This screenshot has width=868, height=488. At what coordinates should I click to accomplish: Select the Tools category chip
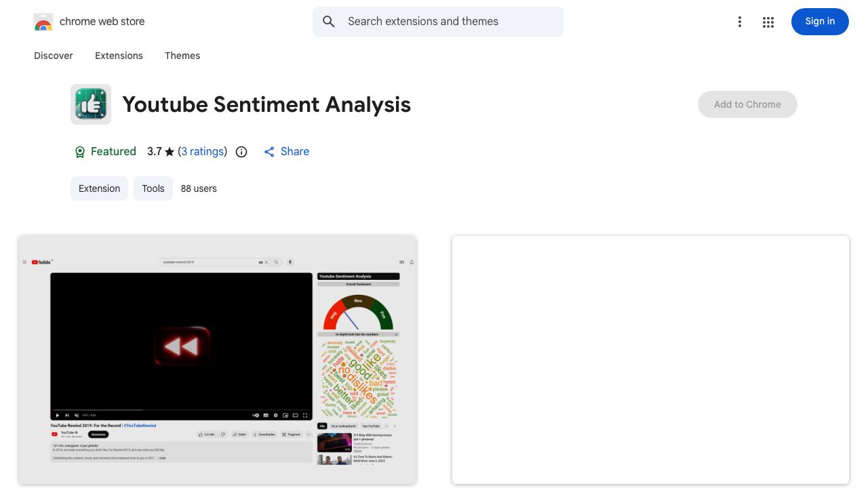(x=153, y=188)
